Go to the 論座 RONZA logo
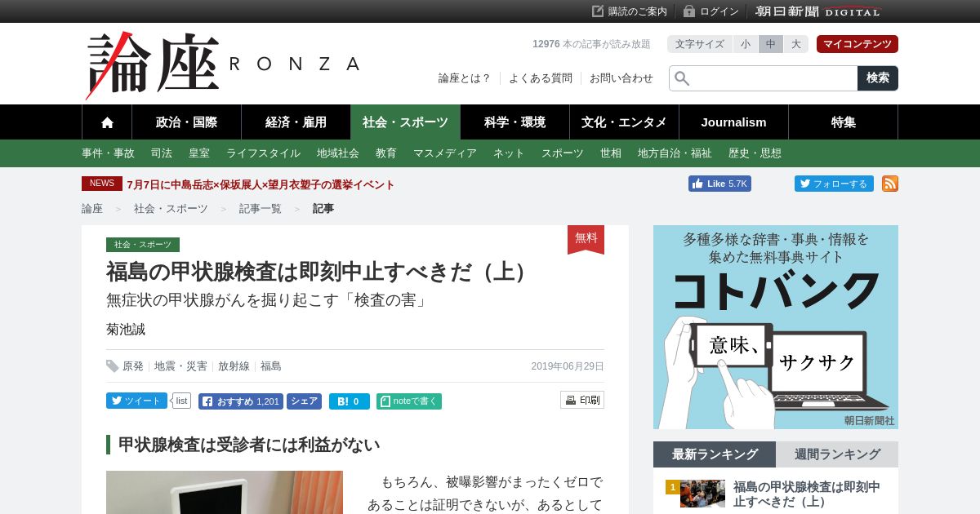The height and width of the screenshot is (514, 980). [223, 64]
